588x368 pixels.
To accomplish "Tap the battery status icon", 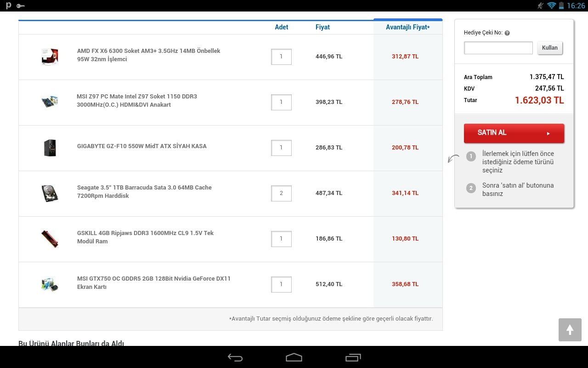I will pos(561,6).
